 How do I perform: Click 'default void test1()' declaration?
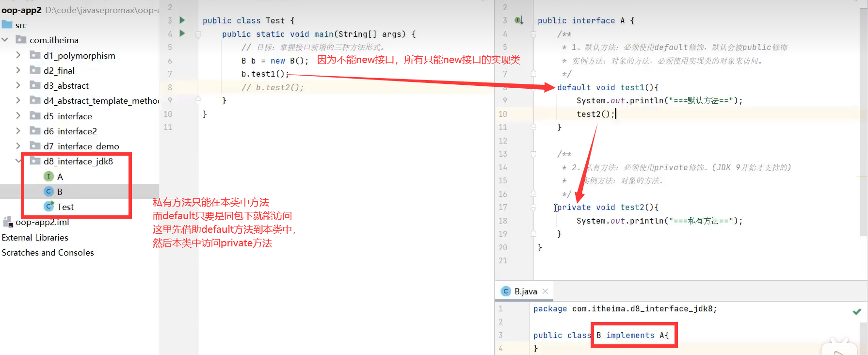[x=608, y=87]
